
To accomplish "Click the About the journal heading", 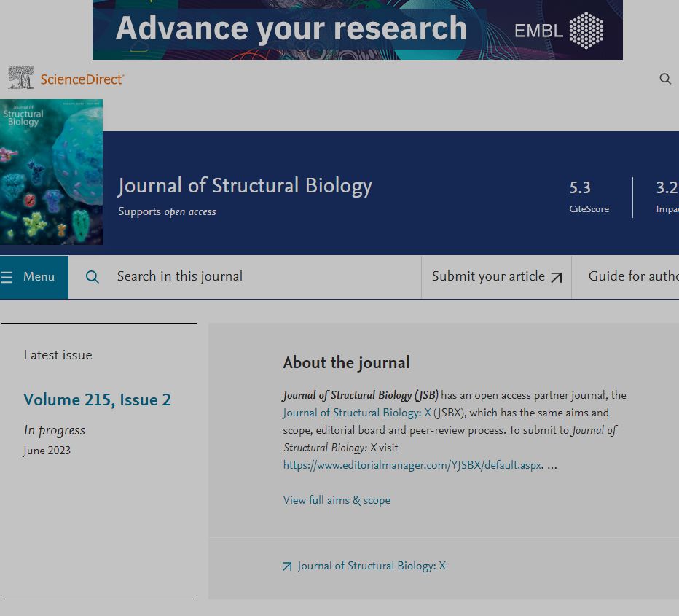I will (347, 362).
